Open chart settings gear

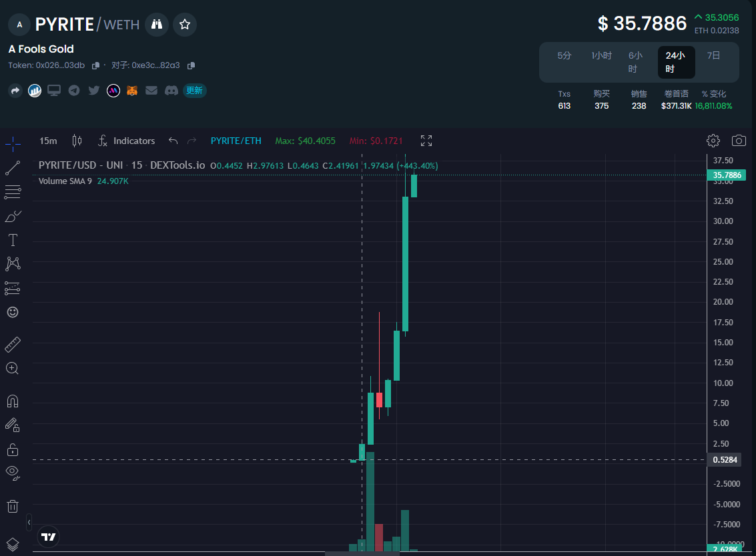click(x=713, y=141)
